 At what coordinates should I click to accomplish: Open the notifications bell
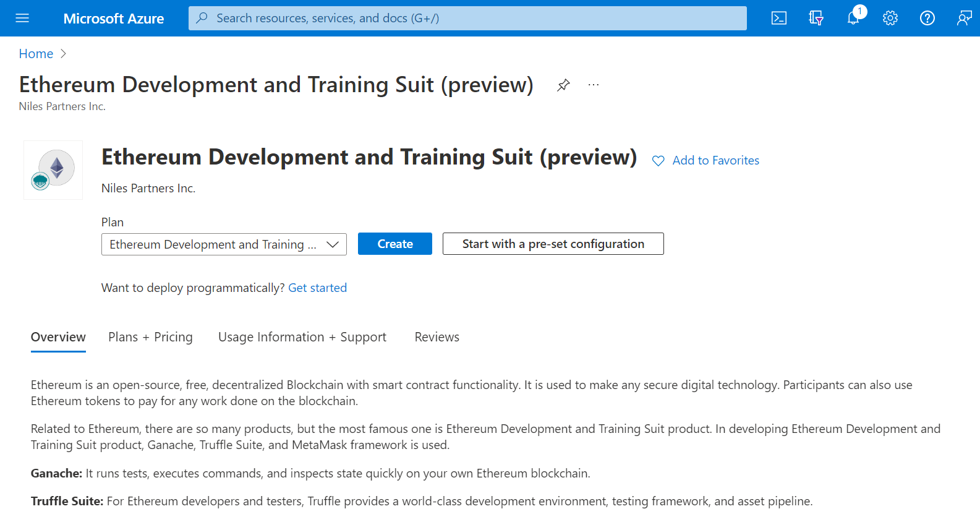click(853, 18)
